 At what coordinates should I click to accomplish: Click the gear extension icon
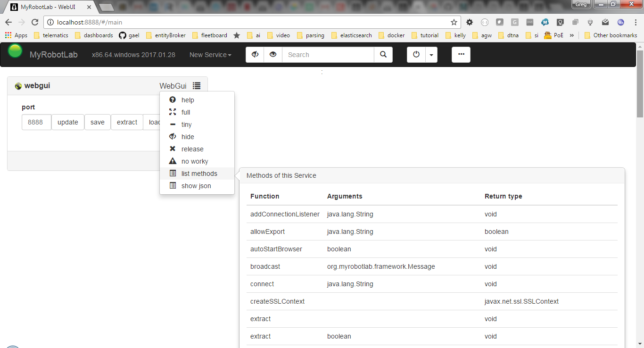click(x=470, y=22)
